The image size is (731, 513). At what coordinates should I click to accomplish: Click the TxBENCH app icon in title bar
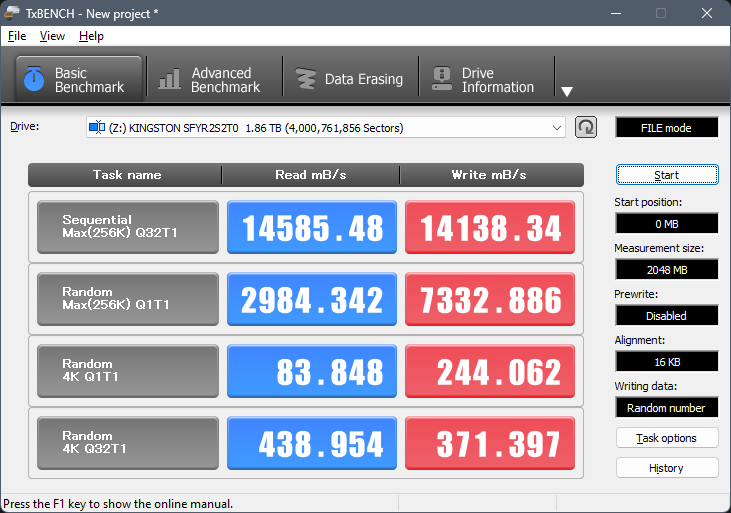pyautogui.click(x=13, y=13)
